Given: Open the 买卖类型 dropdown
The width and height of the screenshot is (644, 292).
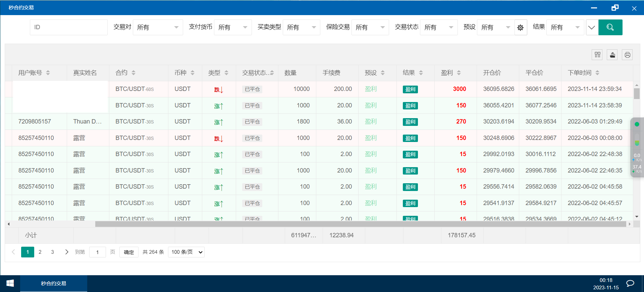Looking at the screenshot, I should pos(302,27).
